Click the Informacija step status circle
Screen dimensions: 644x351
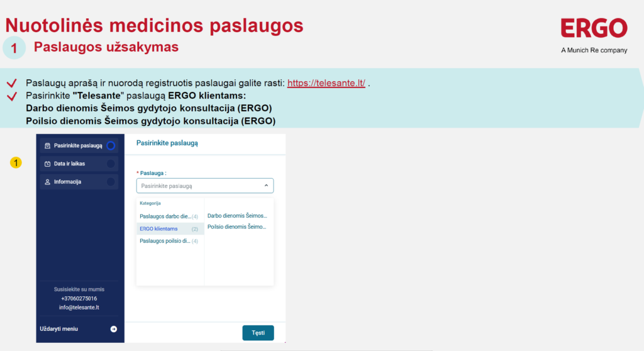[x=111, y=182]
